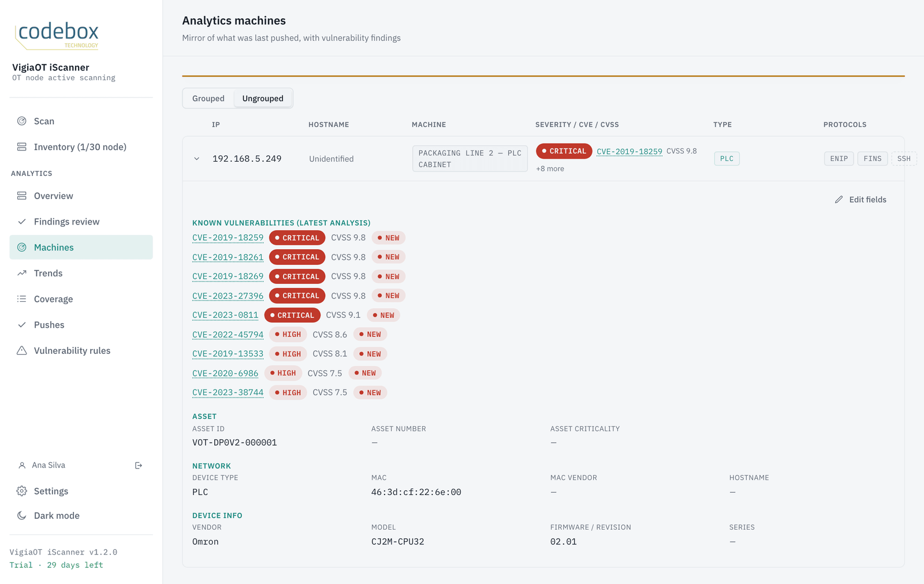Click the logout icon beside Ana Silva
The height and width of the screenshot is (584, 924).
[139, 465]
